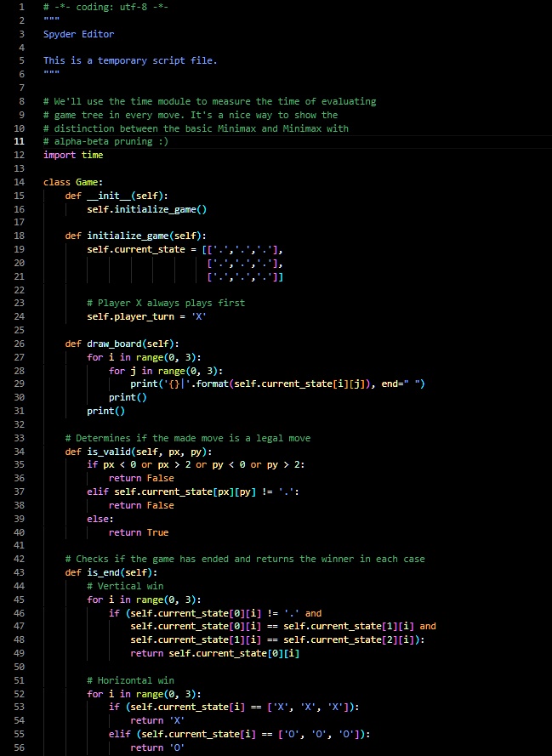Screen dimensions: 552x756
Task: Click the code on line 47
Action: [x=283, y=626]
